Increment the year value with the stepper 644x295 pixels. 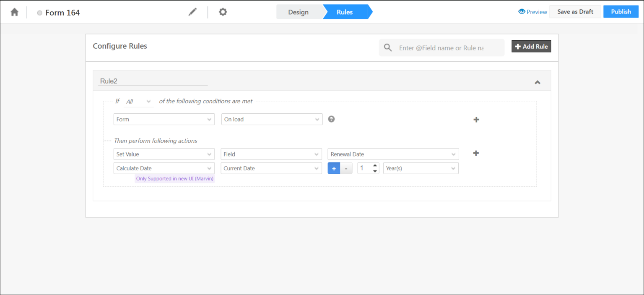coord(374,166)
